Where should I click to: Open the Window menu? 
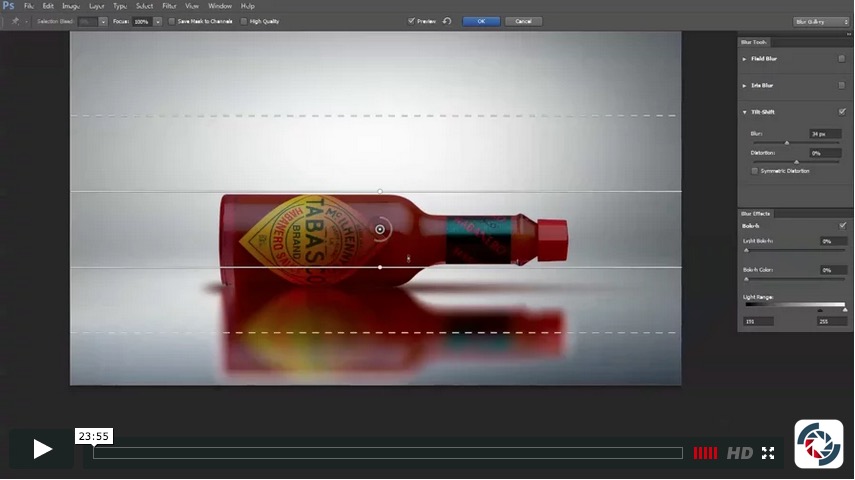pos(220,6)
